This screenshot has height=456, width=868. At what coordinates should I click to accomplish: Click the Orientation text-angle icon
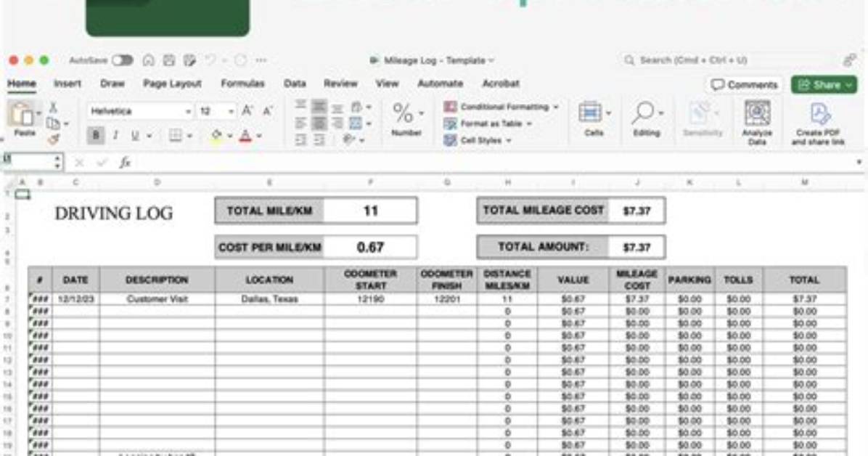tap(349, 139)
